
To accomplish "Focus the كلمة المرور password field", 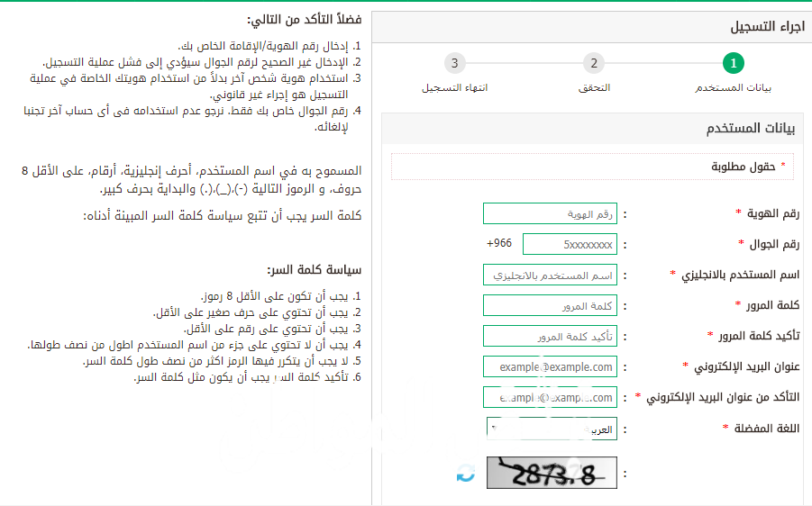I will pos(550,305).
